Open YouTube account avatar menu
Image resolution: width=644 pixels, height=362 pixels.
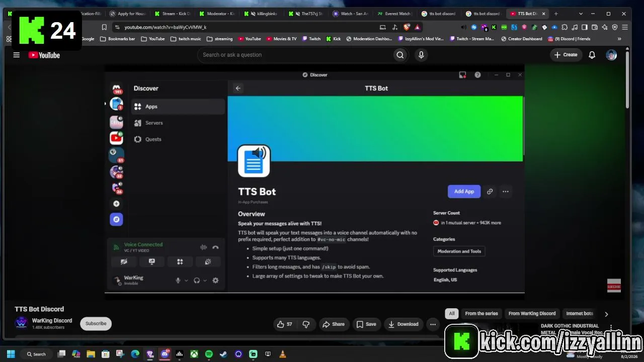point(611,55)
